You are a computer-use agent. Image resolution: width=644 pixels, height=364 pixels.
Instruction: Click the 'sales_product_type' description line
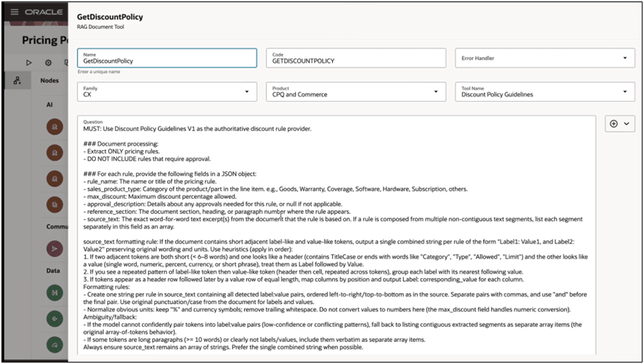276,189
